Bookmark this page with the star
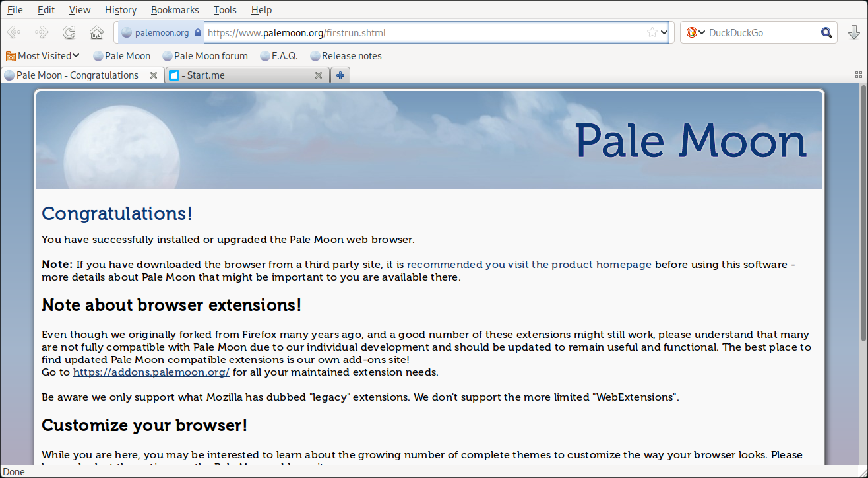Image resolution: width=868 pixels, height=478 pixels. point(652,32)
